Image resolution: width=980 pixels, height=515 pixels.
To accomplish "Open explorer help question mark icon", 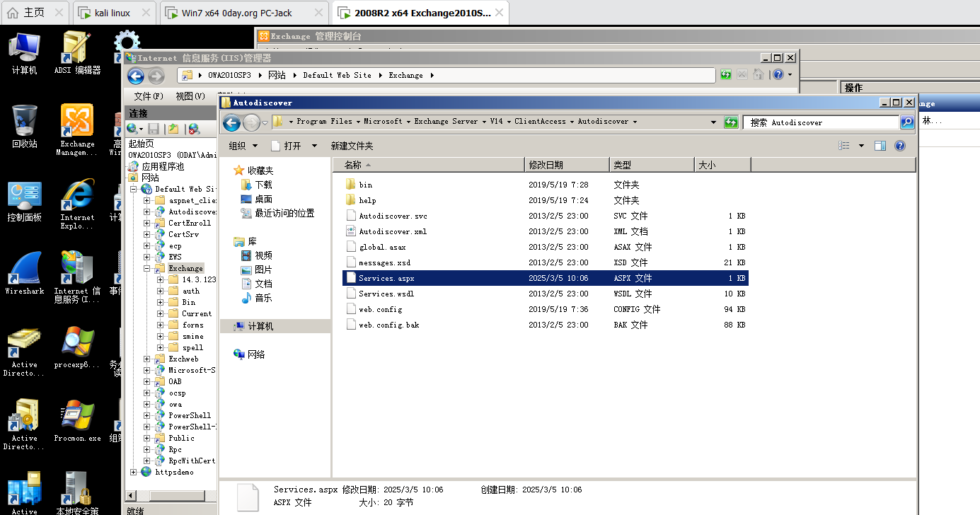I will pyautogui.click(x=900, y=146).
